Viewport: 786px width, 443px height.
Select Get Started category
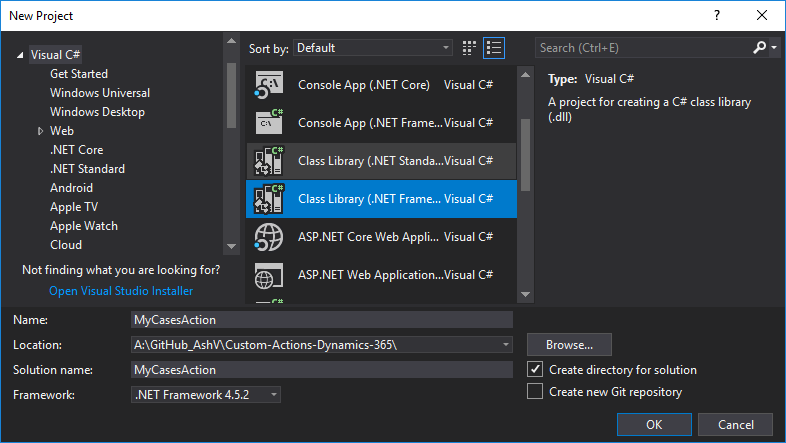(79, 74)
